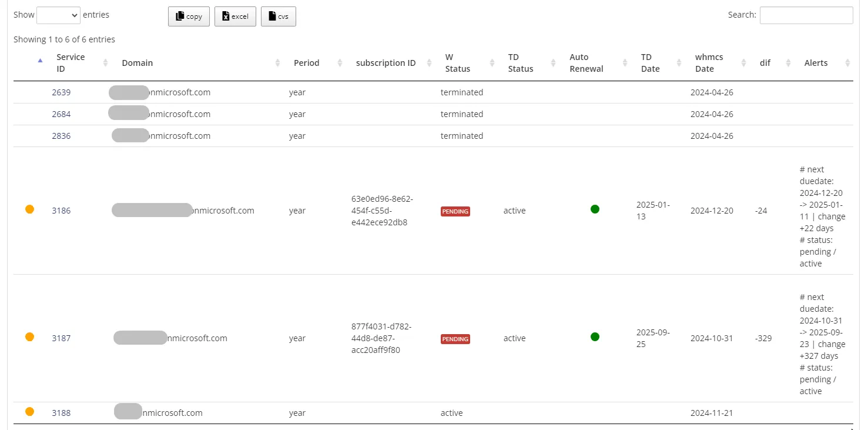Sort table by Alerts column
The image size is (868, 430).
(x=816, y=63)
